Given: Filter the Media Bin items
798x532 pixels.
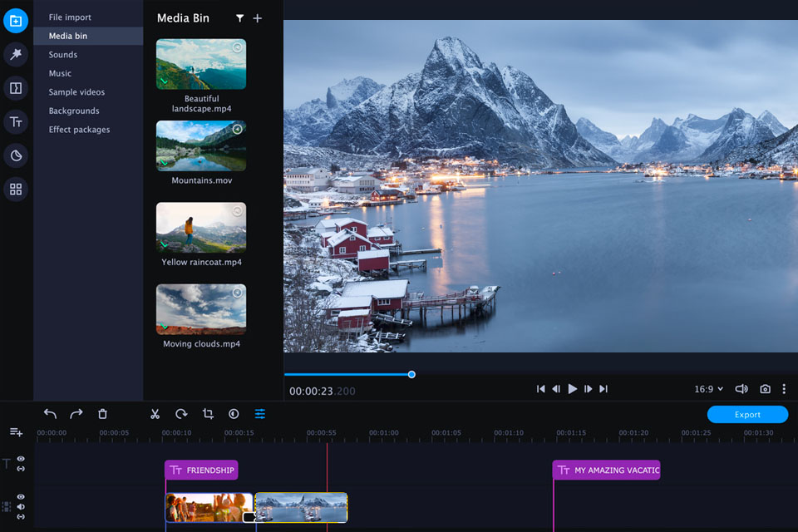Looking at the screenshot, I should click(239, 18).
